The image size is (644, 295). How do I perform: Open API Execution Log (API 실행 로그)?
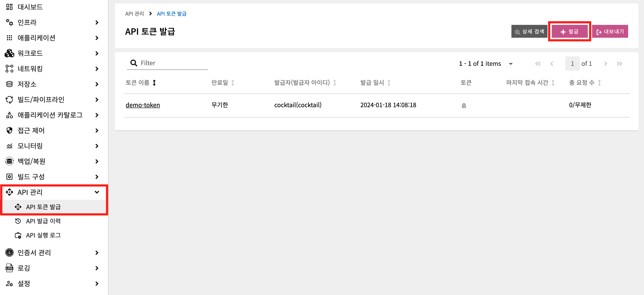pyautogui.click(x=43, y=235)
